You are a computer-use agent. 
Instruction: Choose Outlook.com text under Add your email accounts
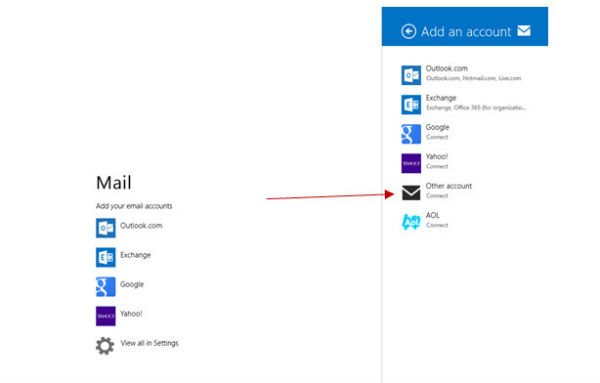pyautogui.click(x=141, y=226)
